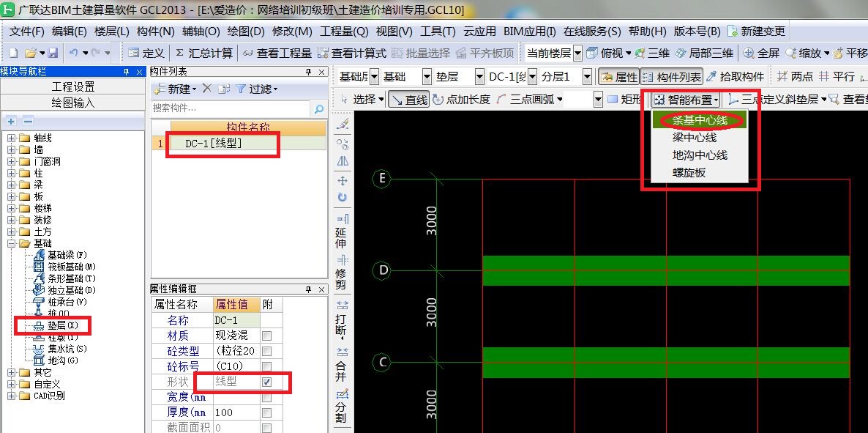868x433 pixels.
Task: Click the search magnifier in component list
Action: coord(319,108)
